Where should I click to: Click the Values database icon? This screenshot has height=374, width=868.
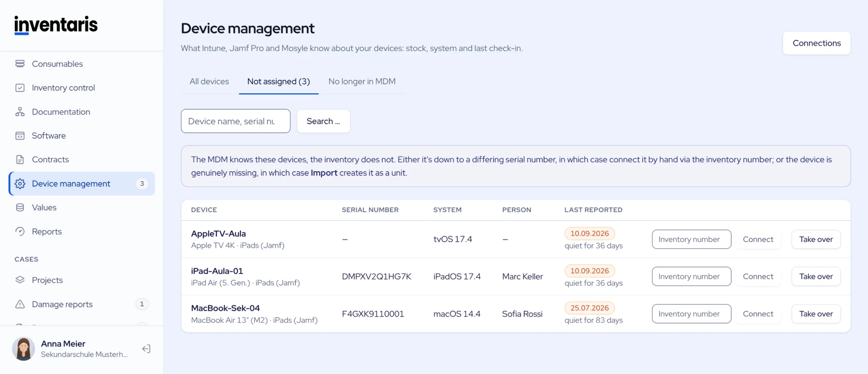point(20,208)
